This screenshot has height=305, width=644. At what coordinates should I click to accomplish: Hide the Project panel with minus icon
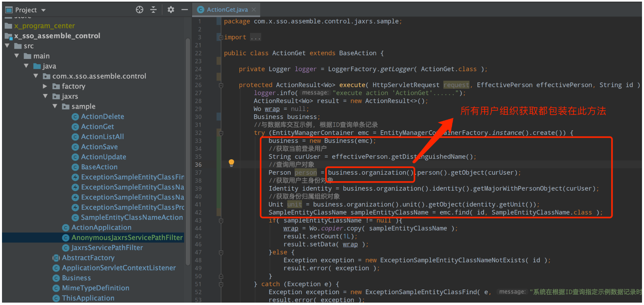click(185, 10)
